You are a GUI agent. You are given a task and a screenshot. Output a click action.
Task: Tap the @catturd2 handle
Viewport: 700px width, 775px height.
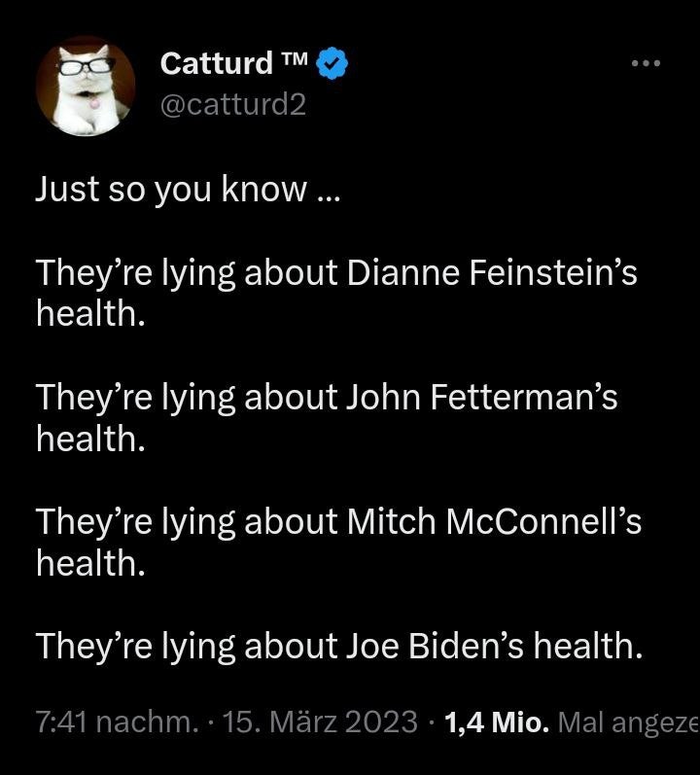[x=232, y=103]
